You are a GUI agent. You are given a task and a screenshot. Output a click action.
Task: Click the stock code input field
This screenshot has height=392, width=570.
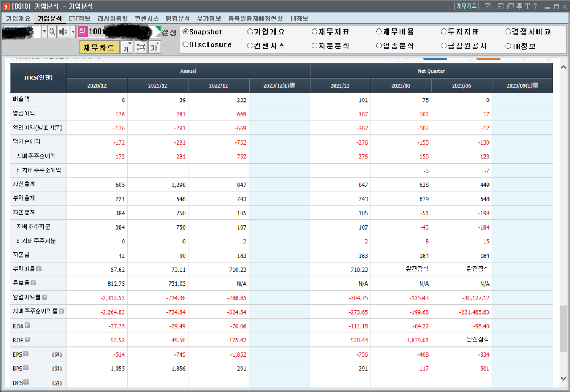22,32
